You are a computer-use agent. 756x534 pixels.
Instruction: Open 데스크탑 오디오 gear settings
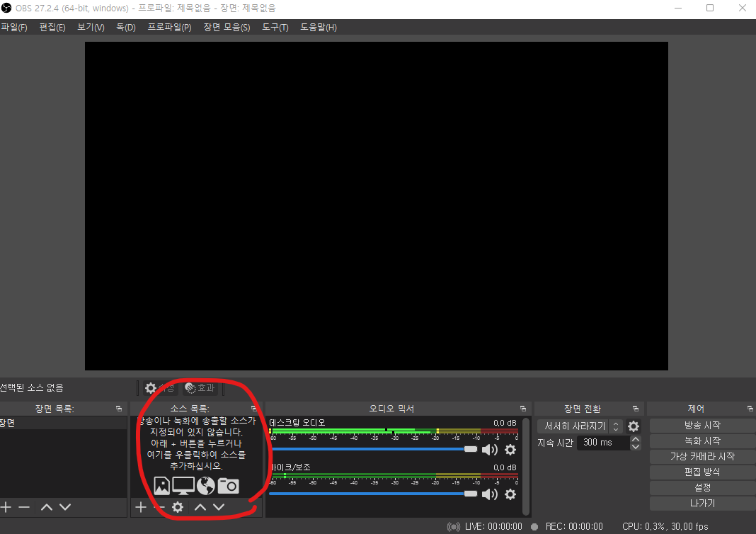point(510,450)
